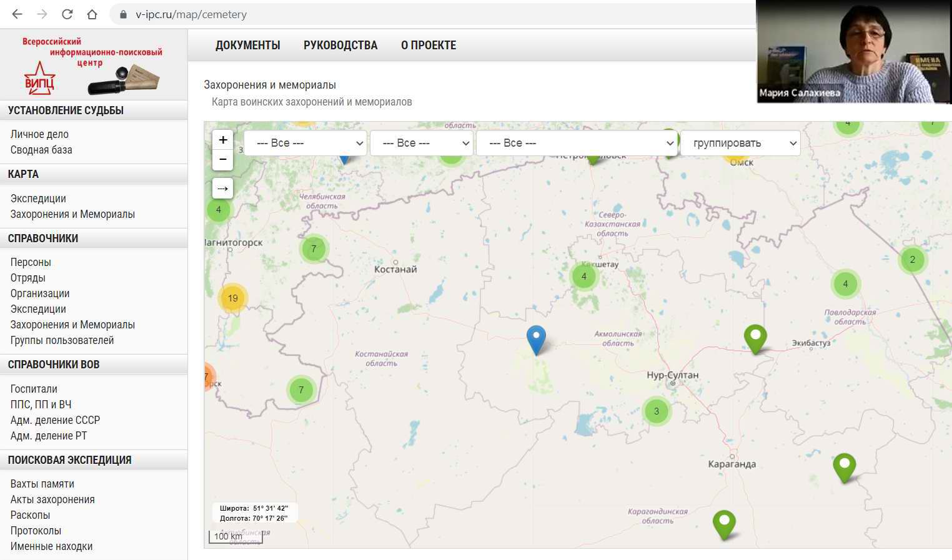This screenshot has height=560, width=952.
Task: Click the arrow button below zoom controls
Action: pos(223,189)
